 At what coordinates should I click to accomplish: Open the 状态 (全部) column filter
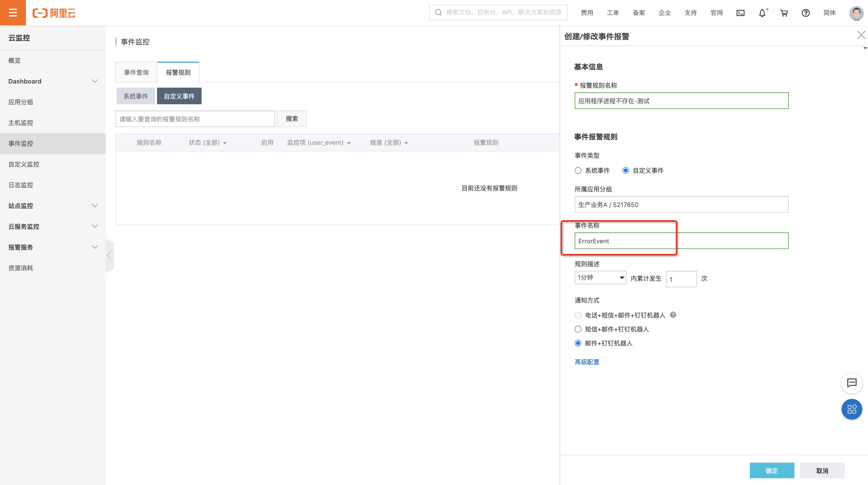pos(208,143)
